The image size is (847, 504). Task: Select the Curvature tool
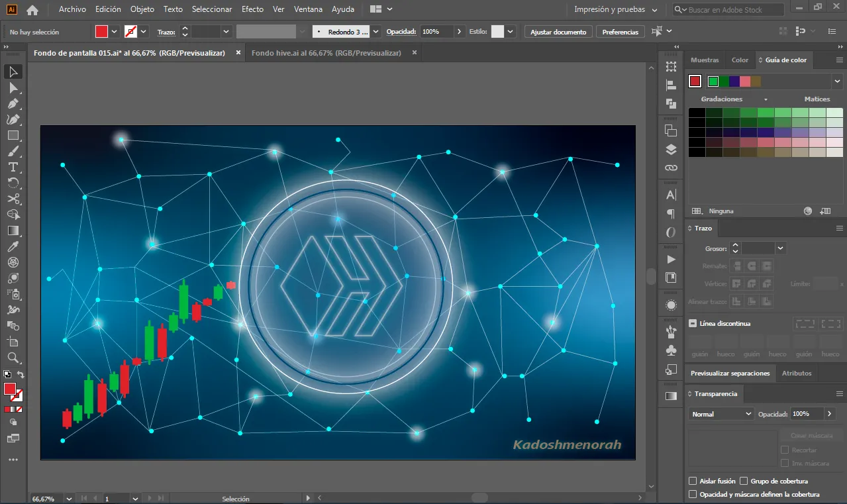pyautogui.click(x=13, y=120)
